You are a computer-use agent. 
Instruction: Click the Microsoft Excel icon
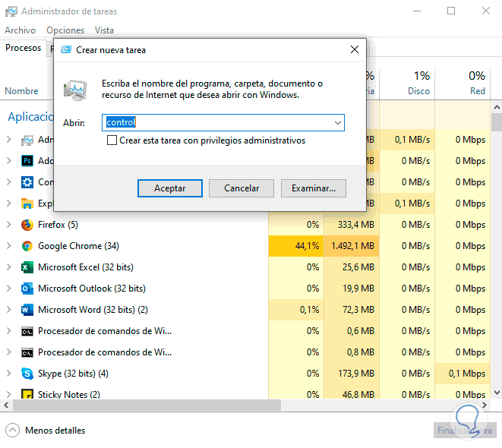point(27,267)
